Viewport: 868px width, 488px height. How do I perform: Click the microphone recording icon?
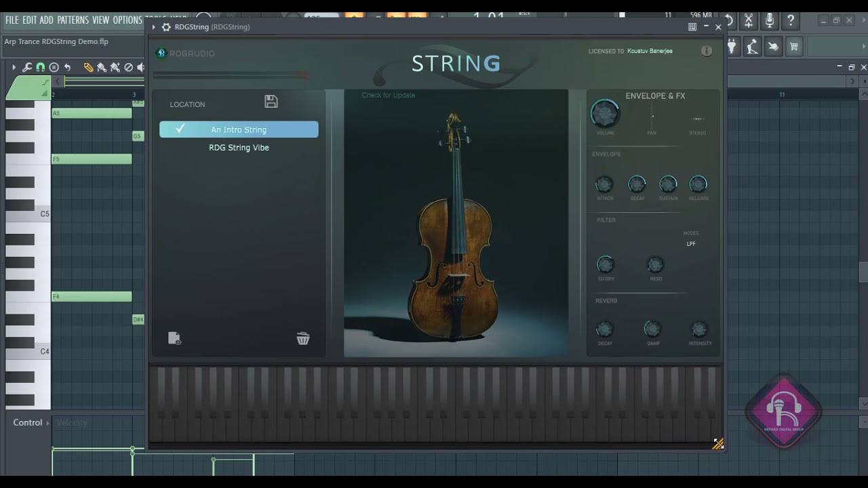click(770, 21)
